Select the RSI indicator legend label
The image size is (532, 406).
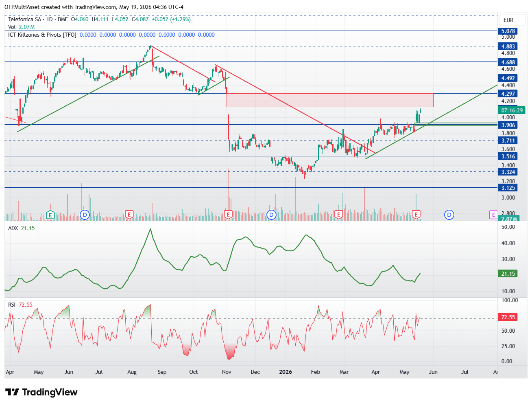click(12, 305)
